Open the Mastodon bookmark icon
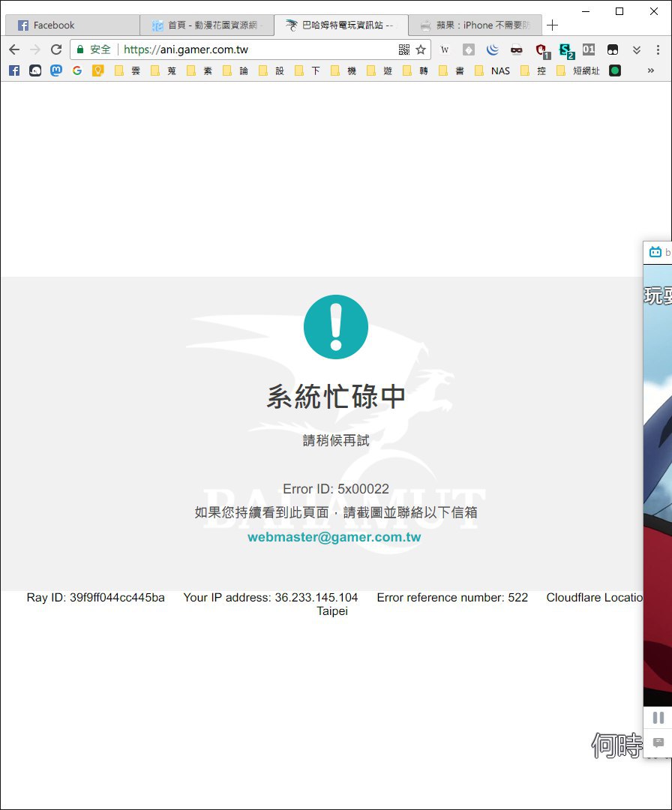 (56, 70)
